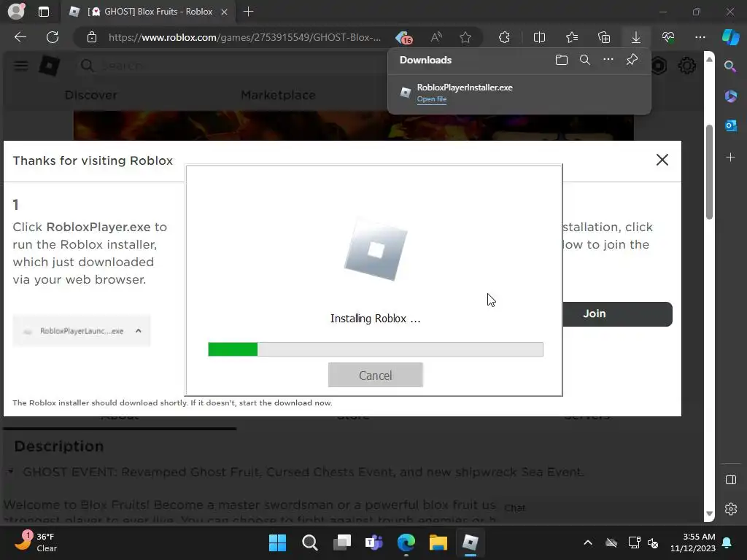Open Microsoft Teams from taskbar

(x=374, y=542)
